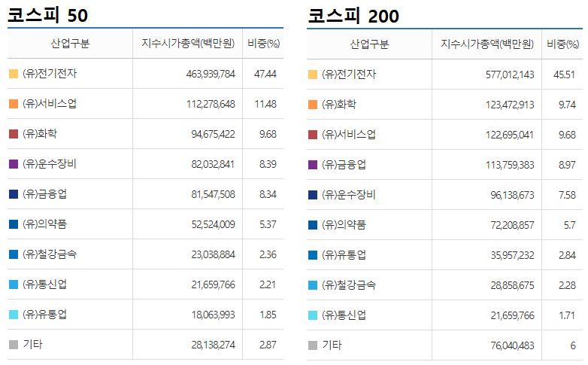Click the value 112,278,648
The image size is (588, 365).
pyautogui.click(x=211, y=104)
